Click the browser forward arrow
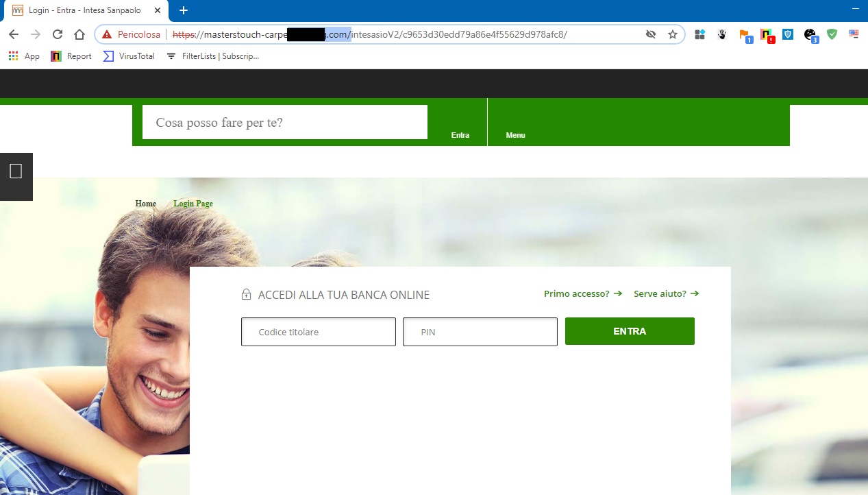This screenshot has height=495, width=868. tap(36, 34)
